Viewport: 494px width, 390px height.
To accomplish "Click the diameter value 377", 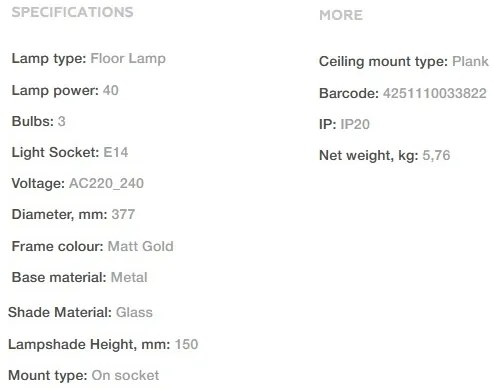I will [123, 214].
